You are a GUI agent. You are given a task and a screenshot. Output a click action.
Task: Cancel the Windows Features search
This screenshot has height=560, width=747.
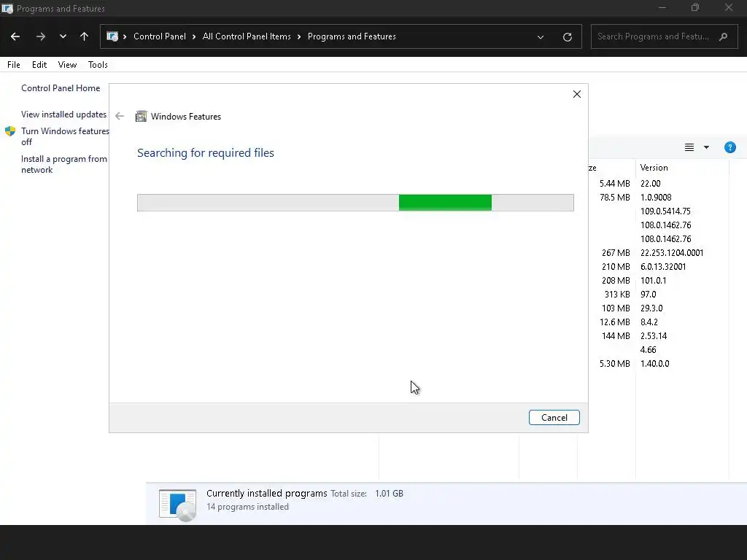point(554,418)
